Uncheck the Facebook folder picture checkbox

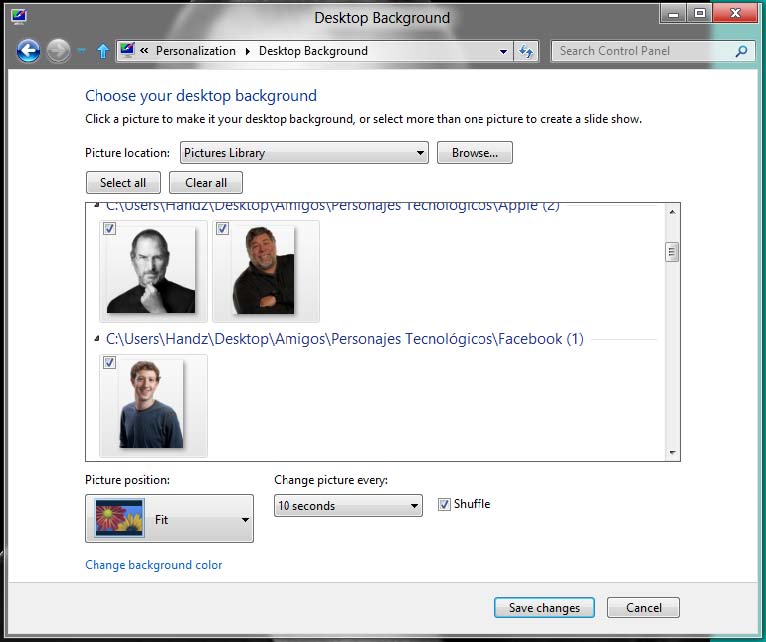pyautogui.click(x=110, y=363)
